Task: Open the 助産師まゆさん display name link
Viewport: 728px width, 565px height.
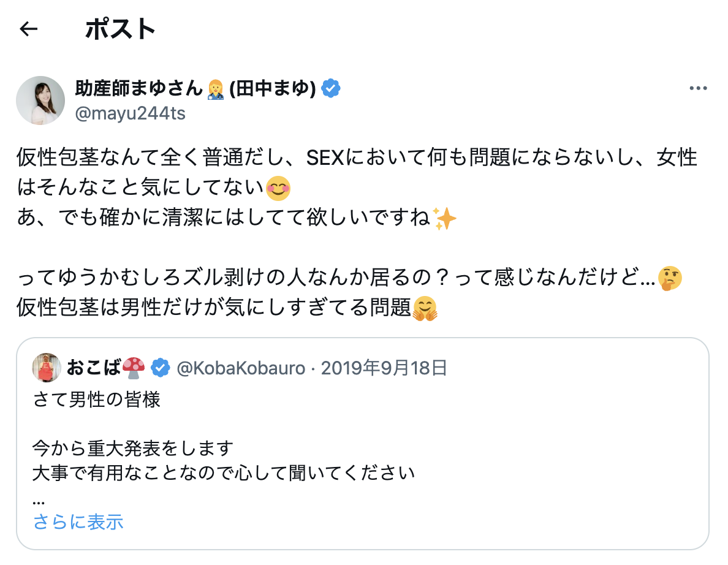Action: click(x=138, y=89)
